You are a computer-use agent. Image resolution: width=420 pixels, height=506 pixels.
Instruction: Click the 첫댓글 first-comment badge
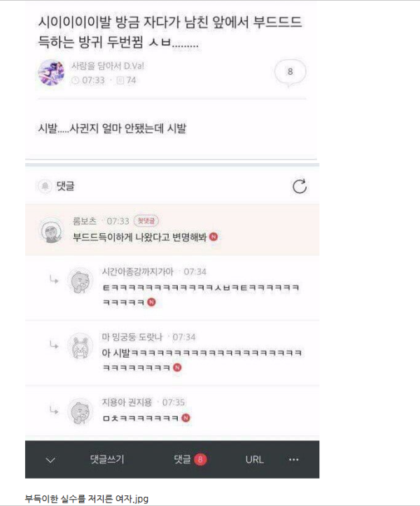pos(146,221)
